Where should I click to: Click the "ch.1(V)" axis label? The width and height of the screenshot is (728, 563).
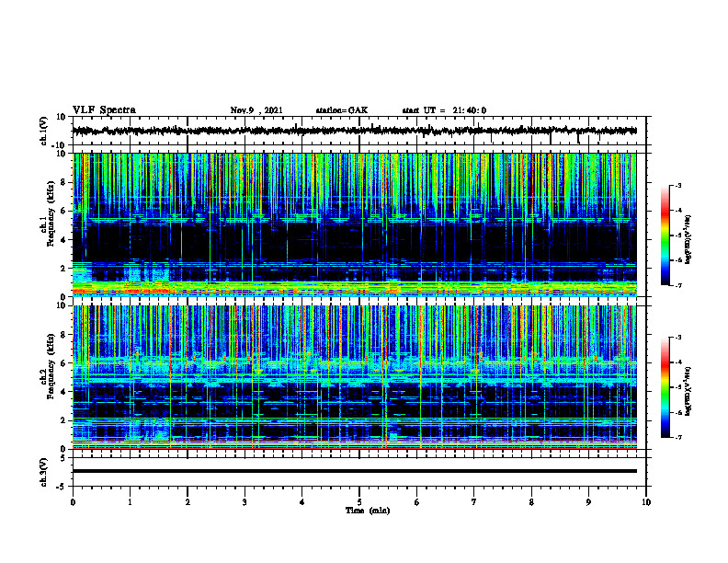pos(44,131)
